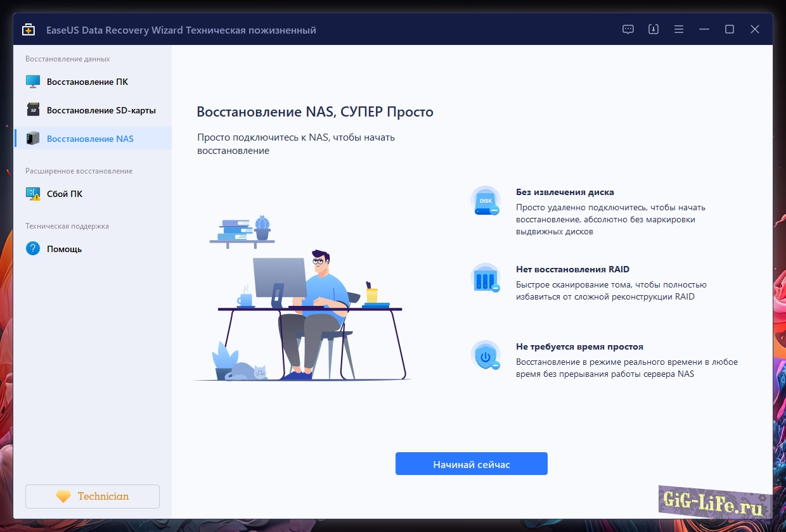
Task: Click the blue DISK feature icon
Action: [486, 201]
